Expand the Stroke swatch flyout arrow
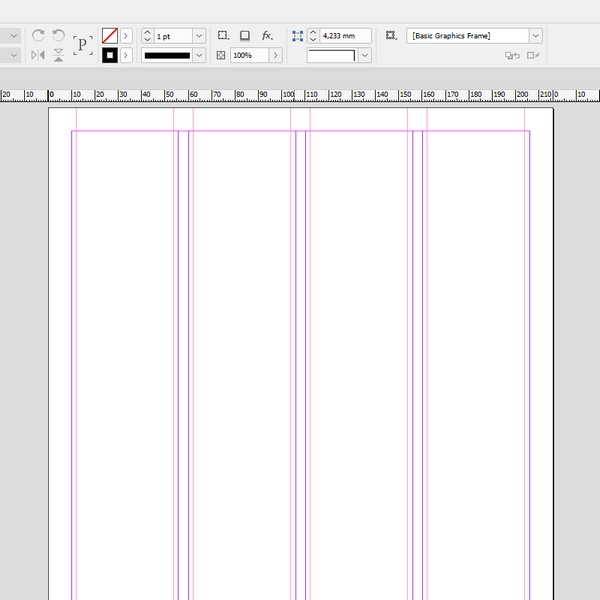The height and width of the screenshot is (600, 600). [126, 55]
